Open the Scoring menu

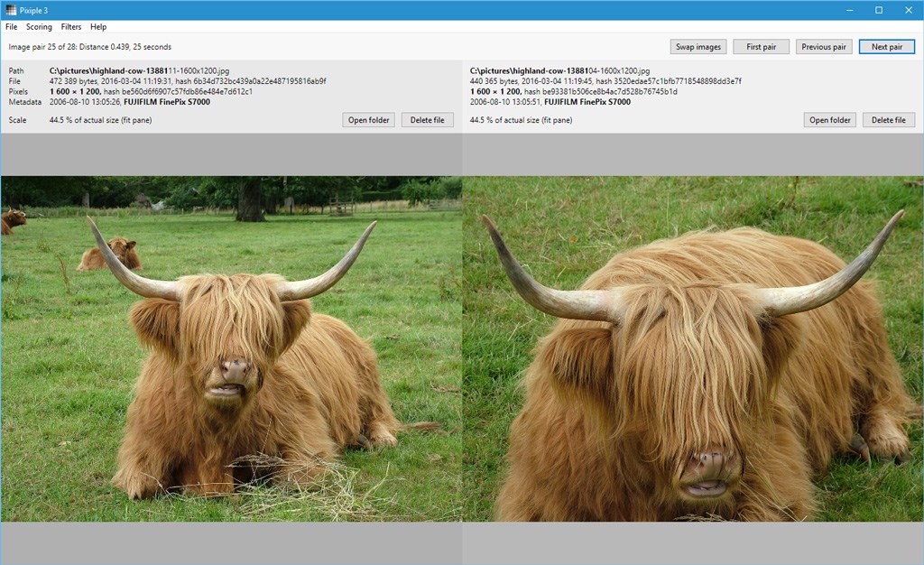39,26
